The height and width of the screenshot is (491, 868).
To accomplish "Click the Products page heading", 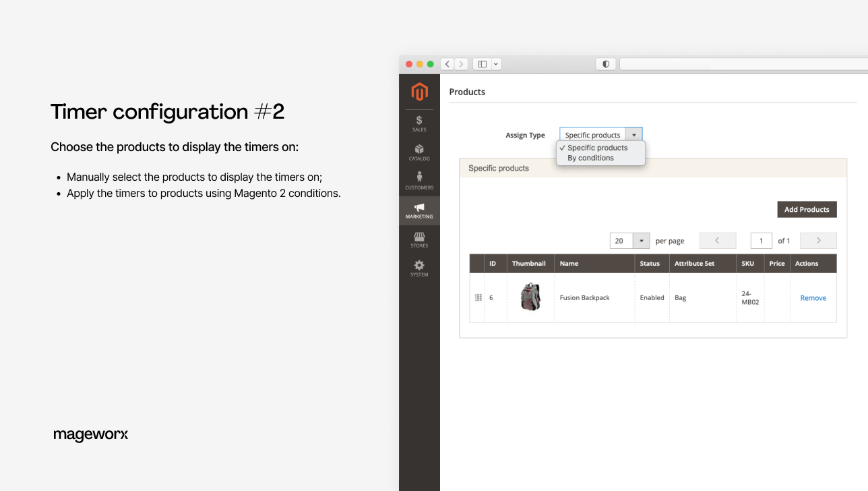I will click(467, 92).
